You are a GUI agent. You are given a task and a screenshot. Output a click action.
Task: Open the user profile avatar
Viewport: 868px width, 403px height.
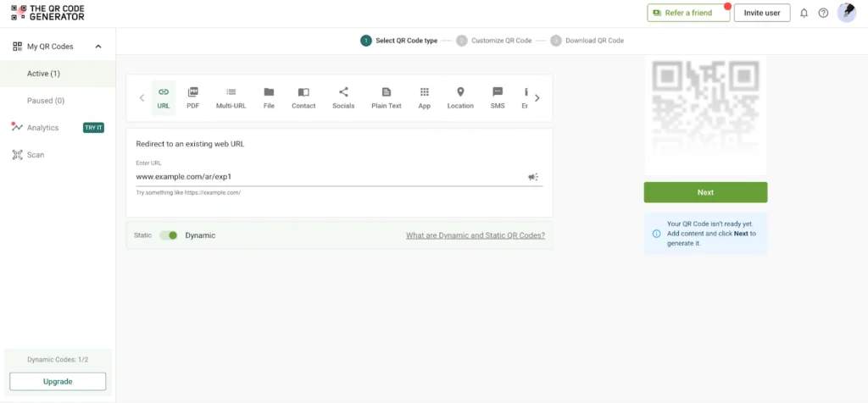point(847,12)
